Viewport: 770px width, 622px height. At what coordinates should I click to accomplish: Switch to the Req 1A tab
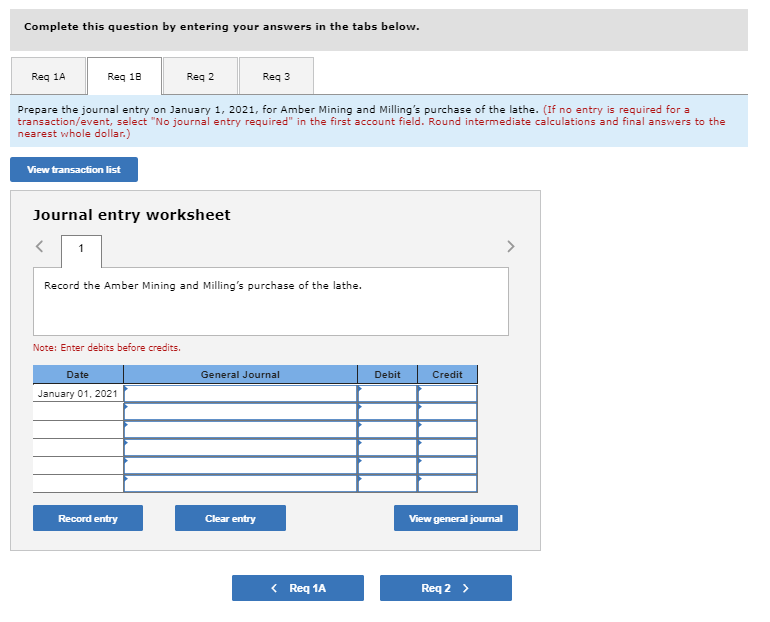coord(48,76)
